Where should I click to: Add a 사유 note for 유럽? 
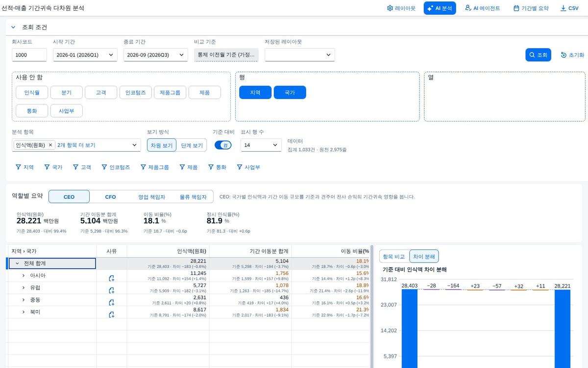click(112, 290)
